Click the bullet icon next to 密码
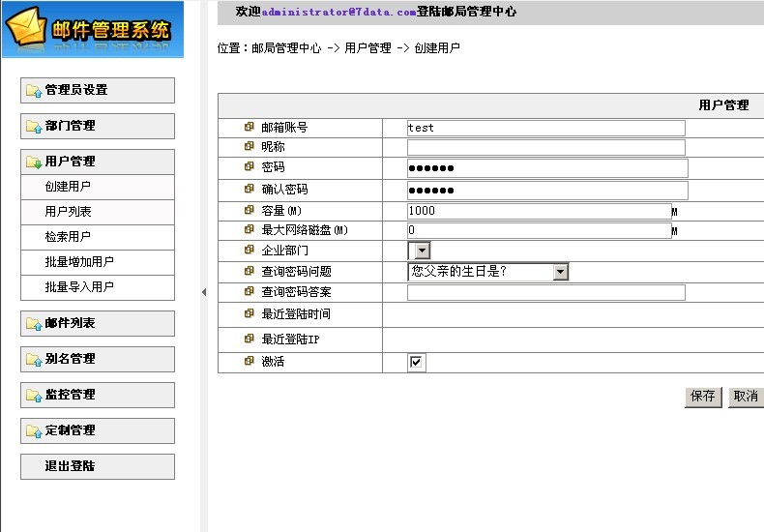764x532 pixels. click(x=249, y=166)
